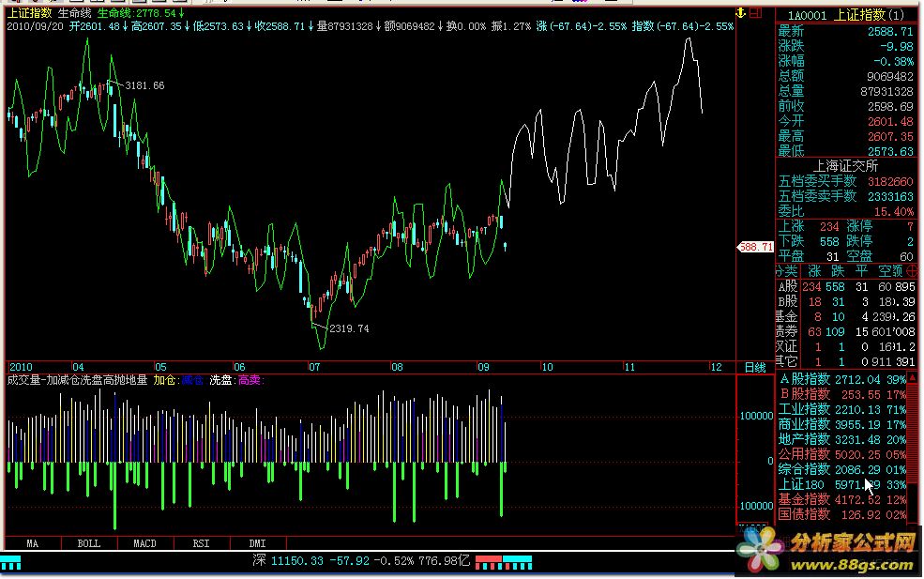Click the yellow 上证指数 chart title
The height and width of the screenshot is (579, 924).
29,13
